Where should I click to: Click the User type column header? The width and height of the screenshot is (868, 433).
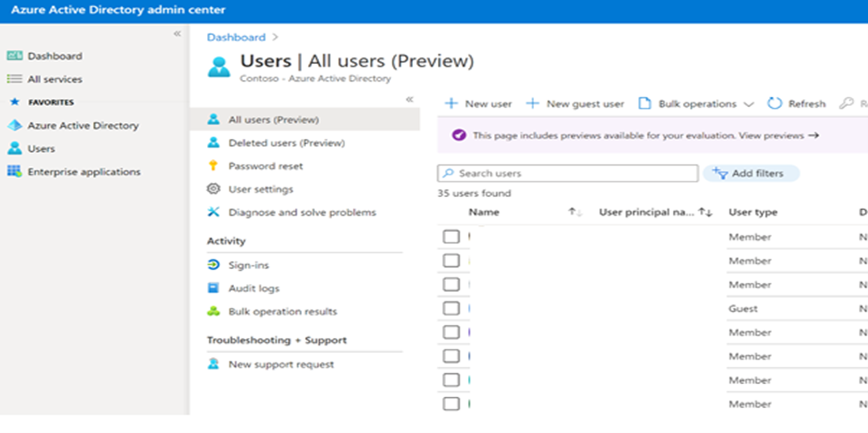pyautogui.click(x=753, y=212)
